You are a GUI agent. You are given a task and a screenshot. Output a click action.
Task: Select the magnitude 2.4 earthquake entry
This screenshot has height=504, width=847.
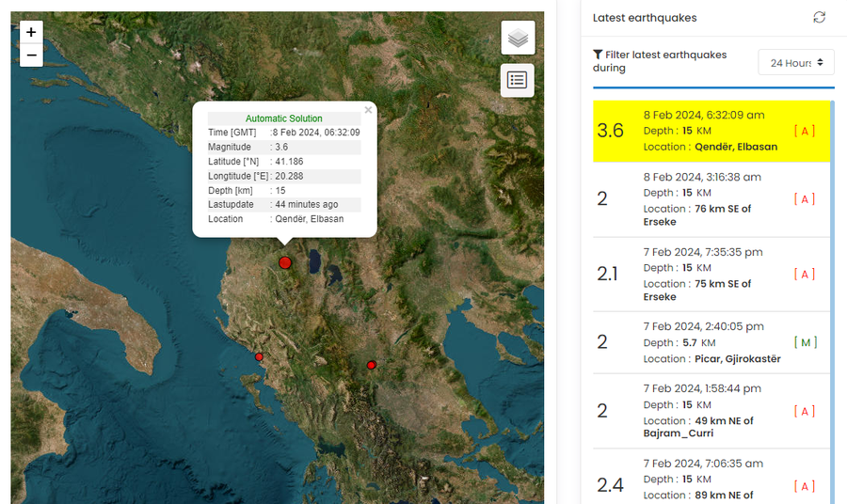[711, 480]
